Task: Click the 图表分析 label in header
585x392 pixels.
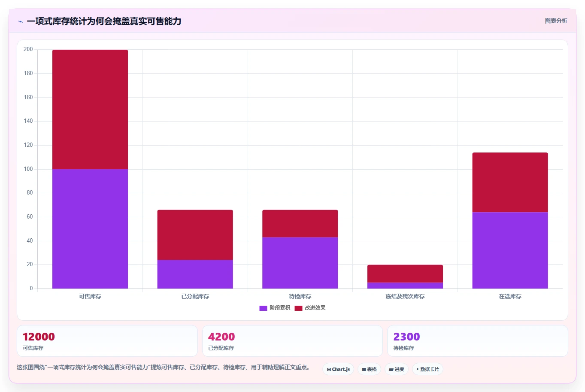Action: pos(556,21)
